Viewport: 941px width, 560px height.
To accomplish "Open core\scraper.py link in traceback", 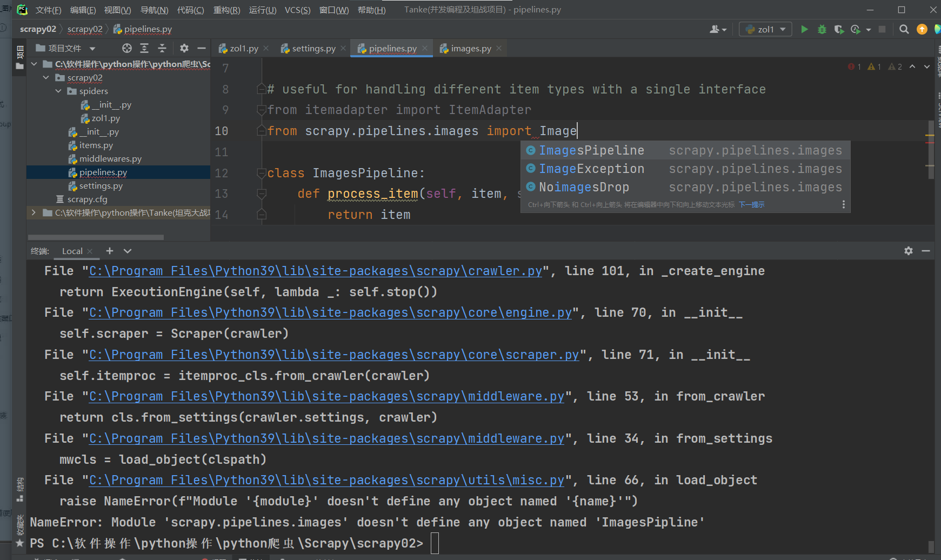I will (x=334, y=355).
